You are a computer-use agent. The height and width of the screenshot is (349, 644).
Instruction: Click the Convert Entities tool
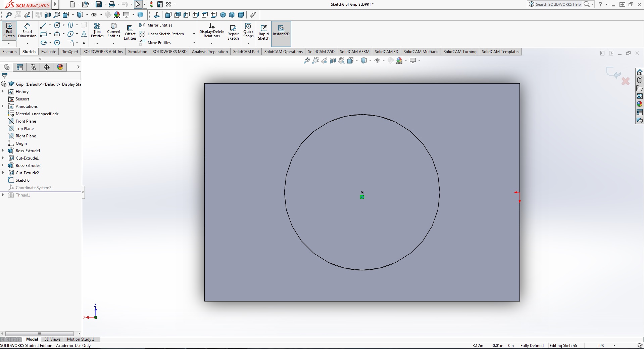click(x=113, y=31)
